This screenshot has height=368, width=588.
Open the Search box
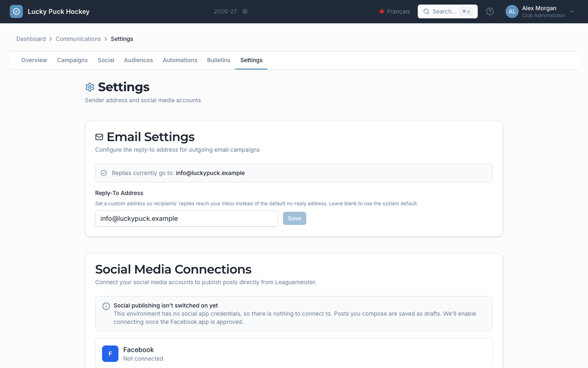pyautogui.click(x=447, y=11)
